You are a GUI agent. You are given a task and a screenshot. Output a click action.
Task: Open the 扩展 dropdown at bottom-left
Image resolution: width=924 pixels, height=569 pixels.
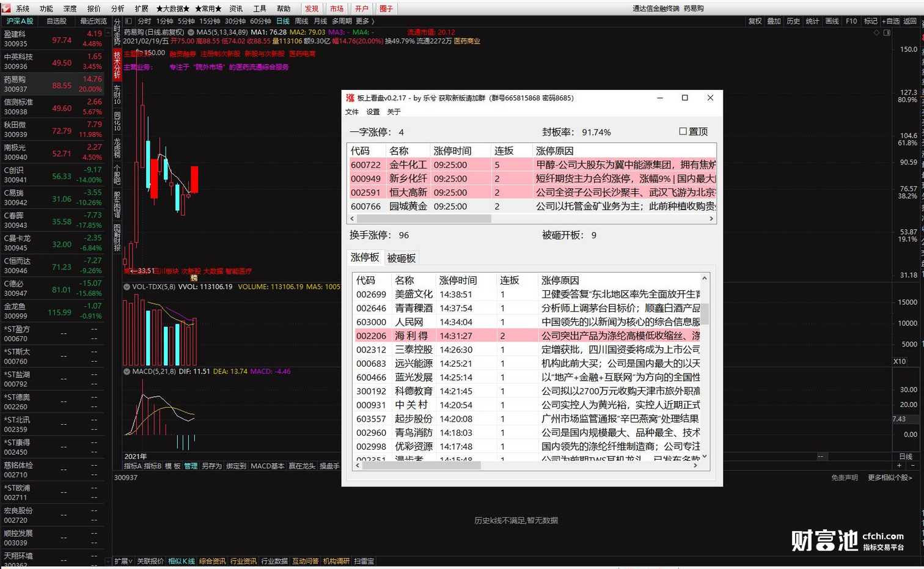tap(123, 561)
